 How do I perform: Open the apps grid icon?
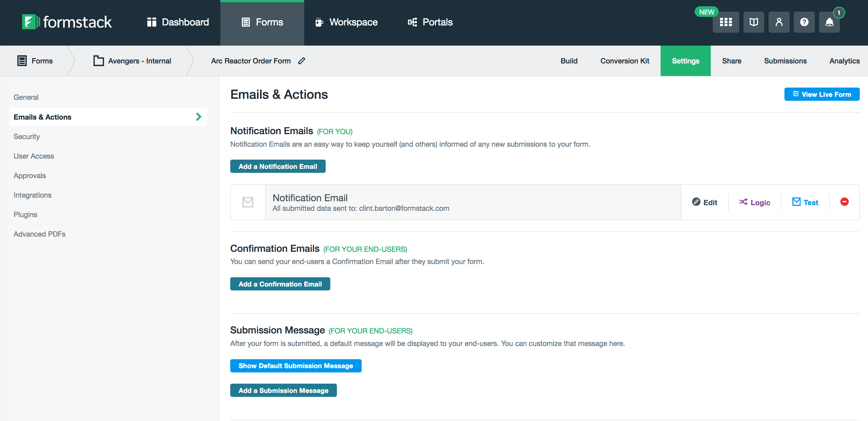(x=726, y=22)
